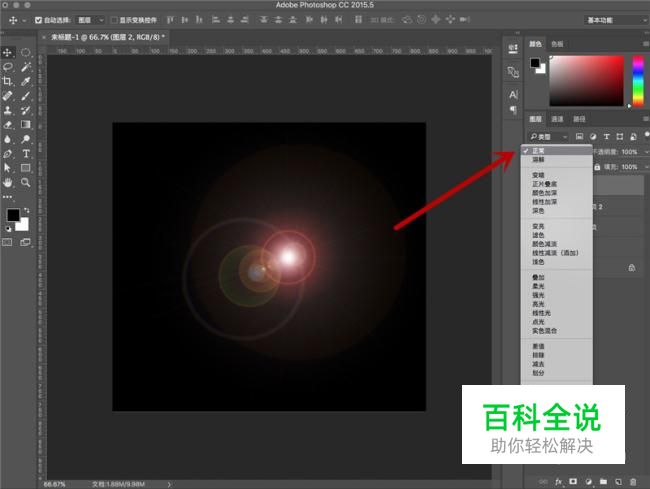
Task: Switch to the 通道 tab
Action: [557, 119]
